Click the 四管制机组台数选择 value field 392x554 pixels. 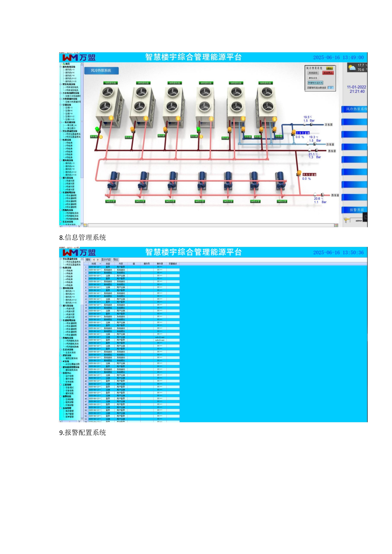pos(331,88)
